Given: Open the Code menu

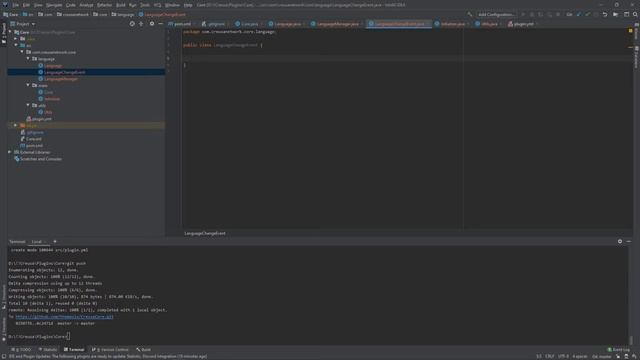Looking at the screenshot, I should point(71,5).
